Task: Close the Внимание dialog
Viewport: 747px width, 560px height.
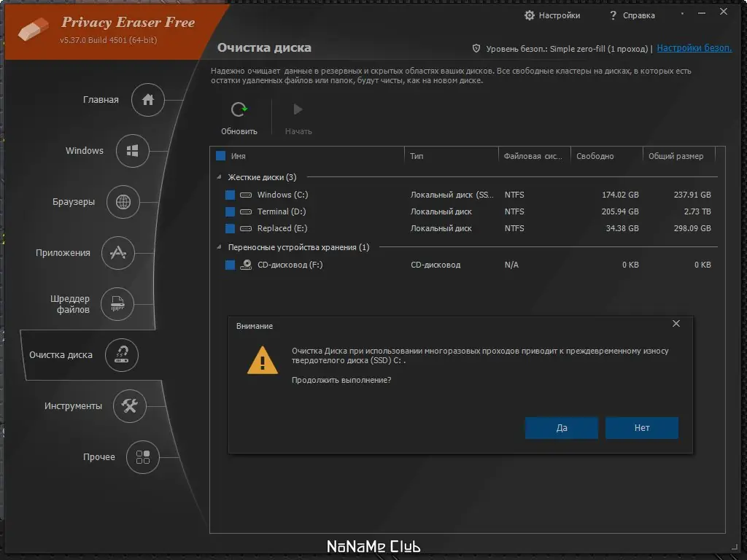Action: (676, 323)
